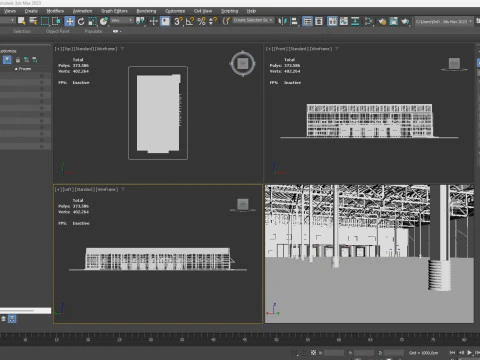Toggle 3D Snaps on toolbar
The image size is (480, 360).
178,21
